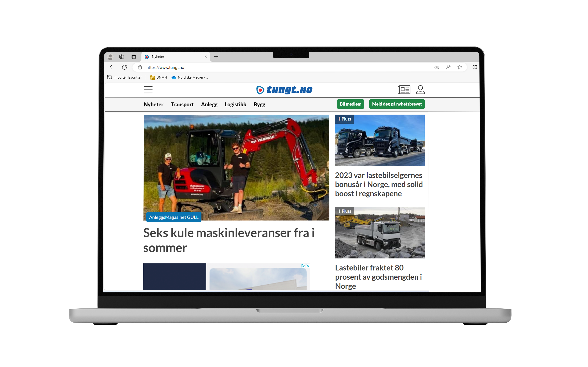Select the Transport menu item
This screenshot has width=588, height=367.
[x=182, y=105]
